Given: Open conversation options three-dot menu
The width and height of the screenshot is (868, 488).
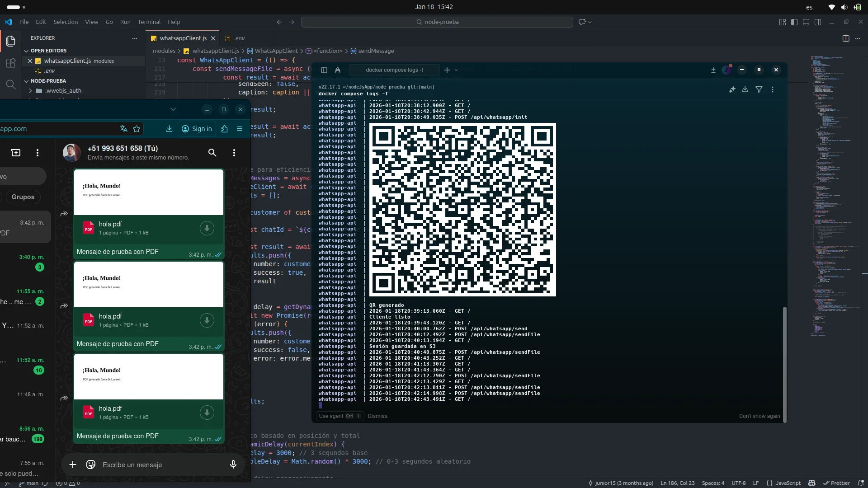Looking at the screenshot, I should point(234,153).
